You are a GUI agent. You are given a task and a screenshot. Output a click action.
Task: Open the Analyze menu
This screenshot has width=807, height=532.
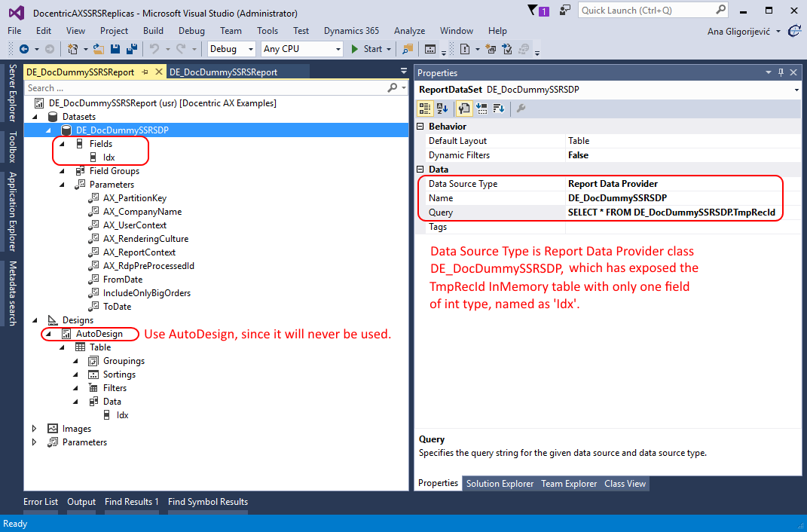pyautogui.click(x=410, y=31)
